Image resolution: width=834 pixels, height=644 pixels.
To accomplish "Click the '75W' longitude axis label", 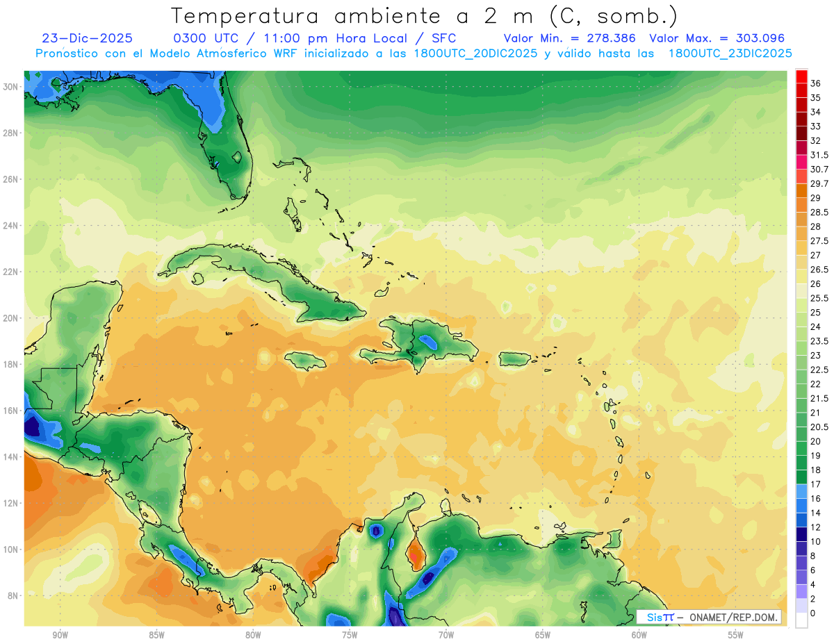I will 350,635.
